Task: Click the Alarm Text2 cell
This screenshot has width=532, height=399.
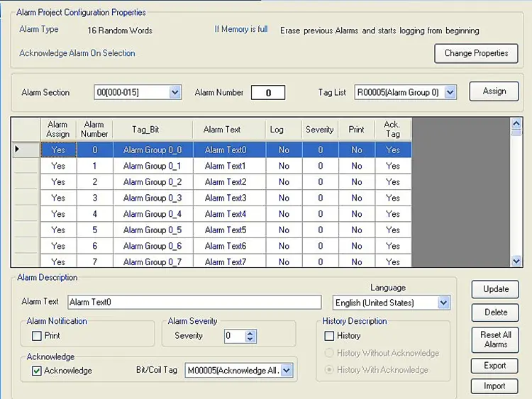Action: click(229, 181)
